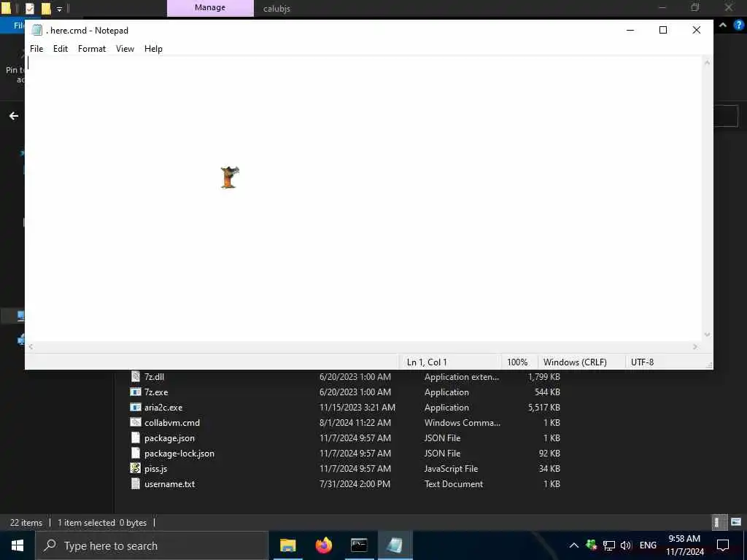This screenshot has width=747, height=560.
Task: Click the taskbar search box
Action: [152, 545]
